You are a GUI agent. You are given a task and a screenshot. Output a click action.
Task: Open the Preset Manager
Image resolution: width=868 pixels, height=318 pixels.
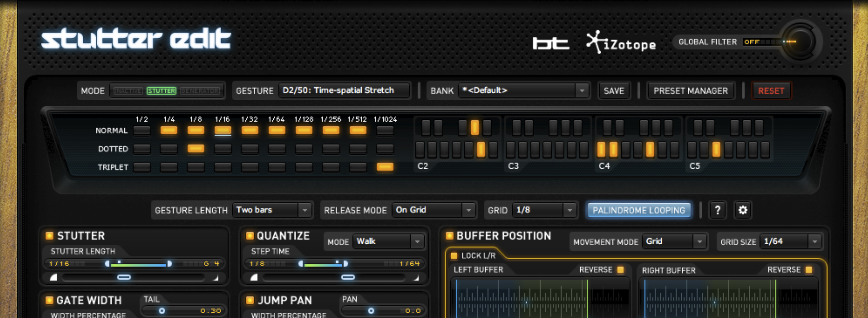tap(690, 91)
